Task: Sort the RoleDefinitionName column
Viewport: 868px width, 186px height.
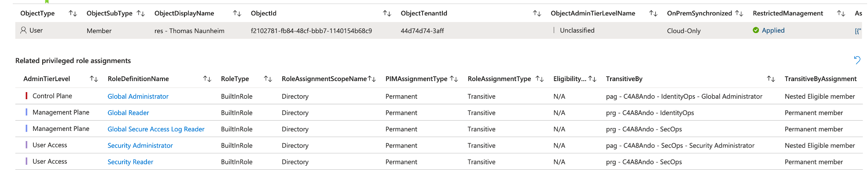Action: point(207,79)
